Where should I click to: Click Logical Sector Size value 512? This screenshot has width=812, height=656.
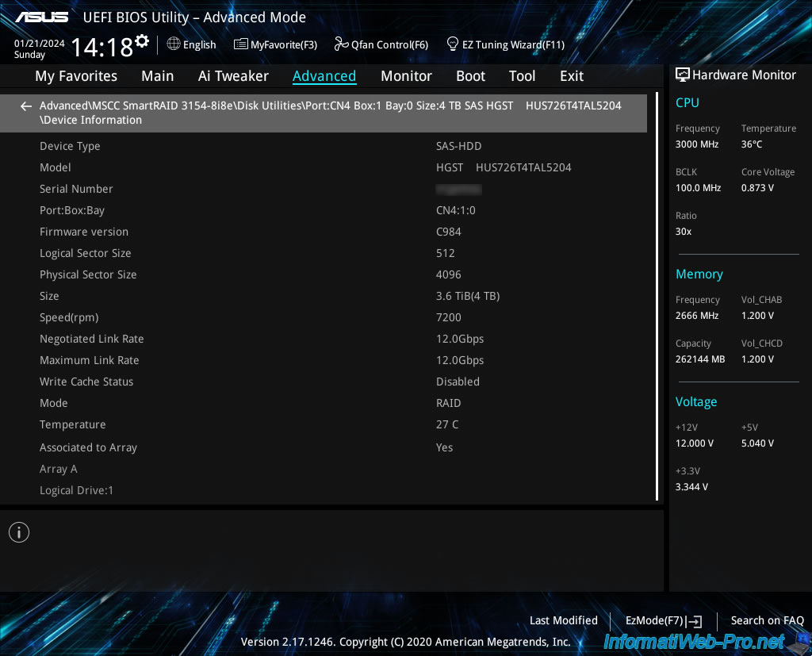(x=446, y=253)
